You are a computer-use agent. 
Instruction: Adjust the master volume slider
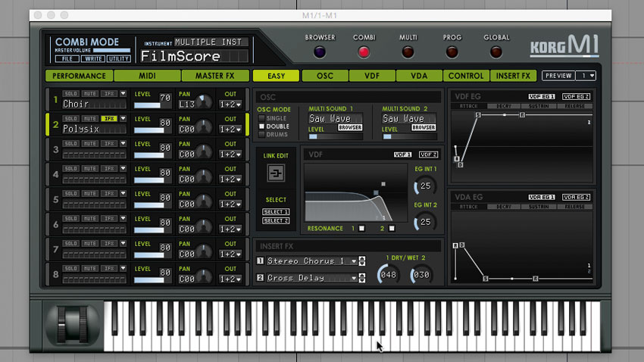point(111,51)
